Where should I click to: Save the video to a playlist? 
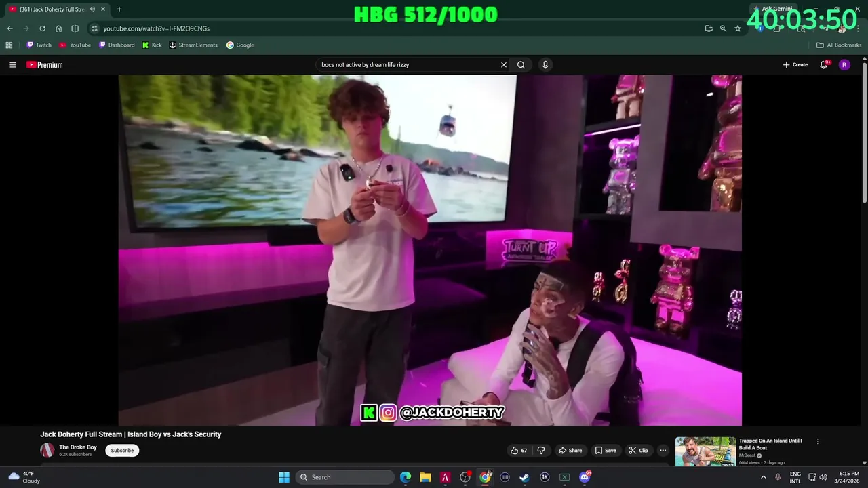point(606,451)
